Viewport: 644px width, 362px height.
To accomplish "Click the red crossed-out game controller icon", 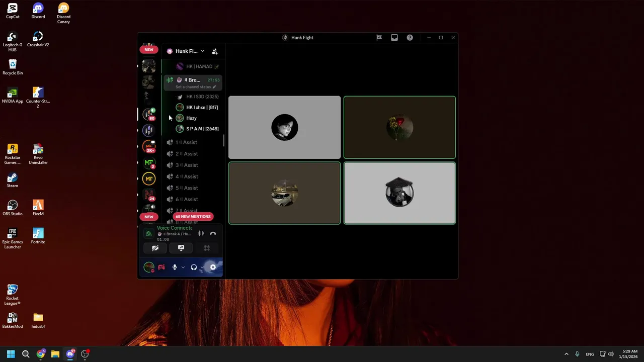I will coord(161,267).
